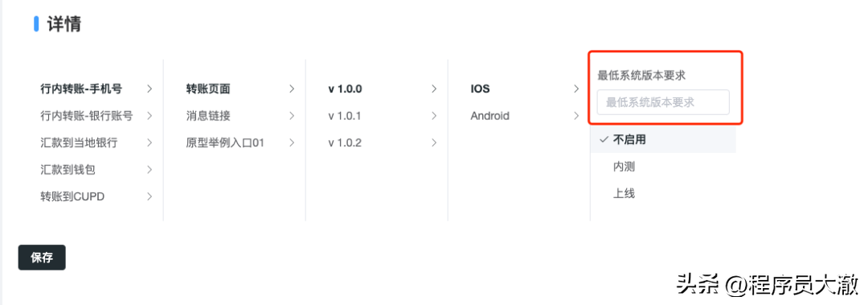868x305 pixels.
Task: Click the arrow next to 汇款到当地银行
Action: pyautogui.click(x=149, y=142)
